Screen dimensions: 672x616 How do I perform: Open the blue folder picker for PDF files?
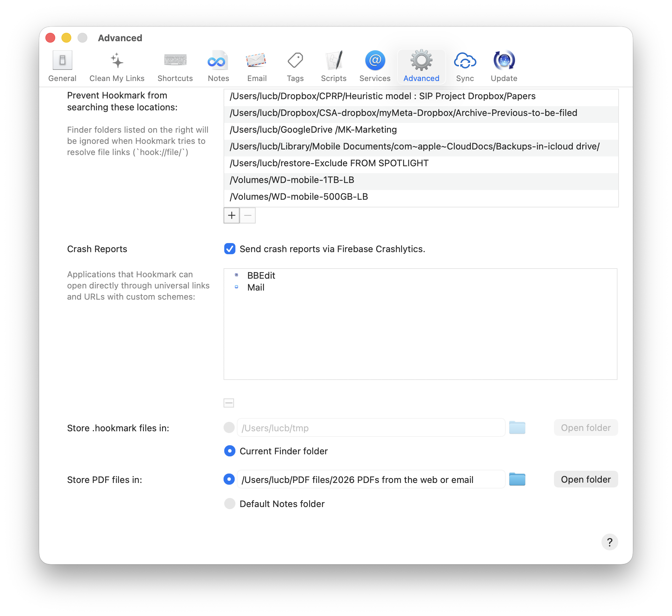pyautogui.click(x=517, y=479)
